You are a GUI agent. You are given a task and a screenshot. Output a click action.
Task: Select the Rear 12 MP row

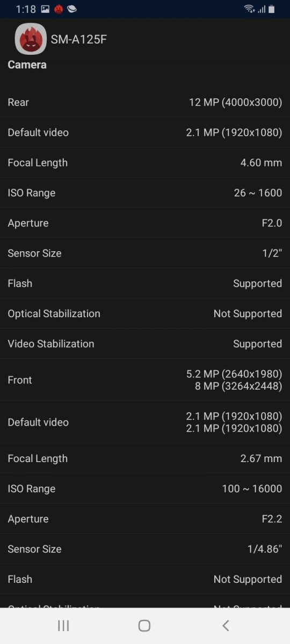point(145,102)
